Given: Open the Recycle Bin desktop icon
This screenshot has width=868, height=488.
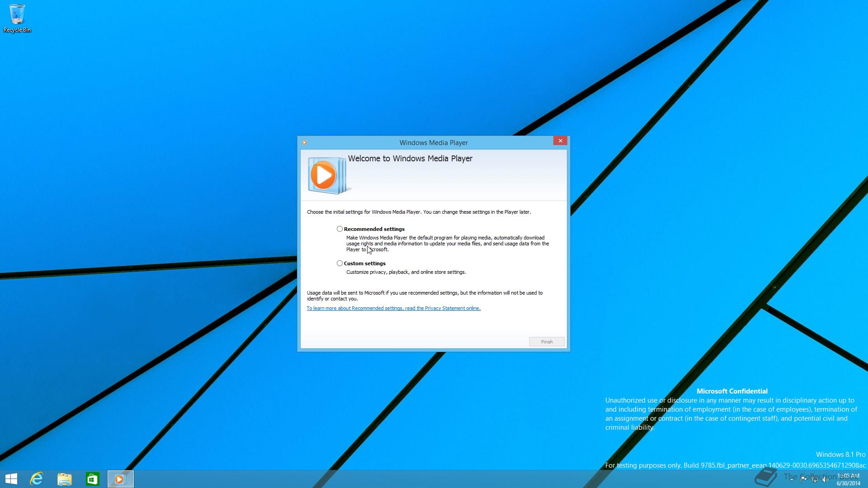Looking at the screenshot, I should 17,19.
